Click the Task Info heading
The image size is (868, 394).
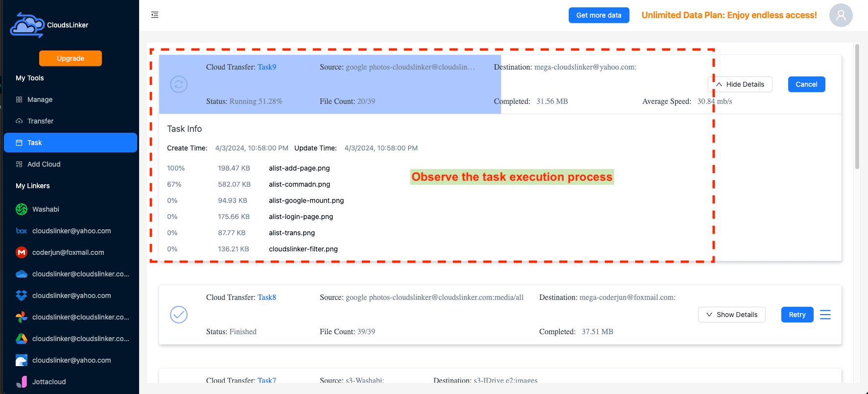click(184, 129)
